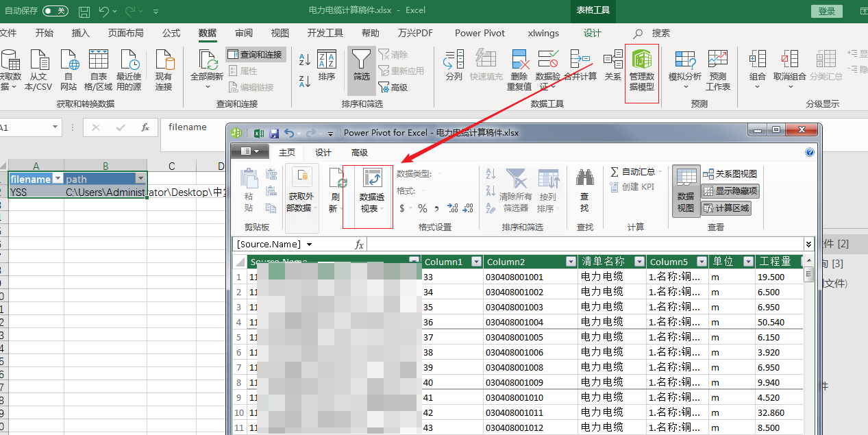
Task: Click cell 030408001004 in Column2
Action: coord(530,322)
